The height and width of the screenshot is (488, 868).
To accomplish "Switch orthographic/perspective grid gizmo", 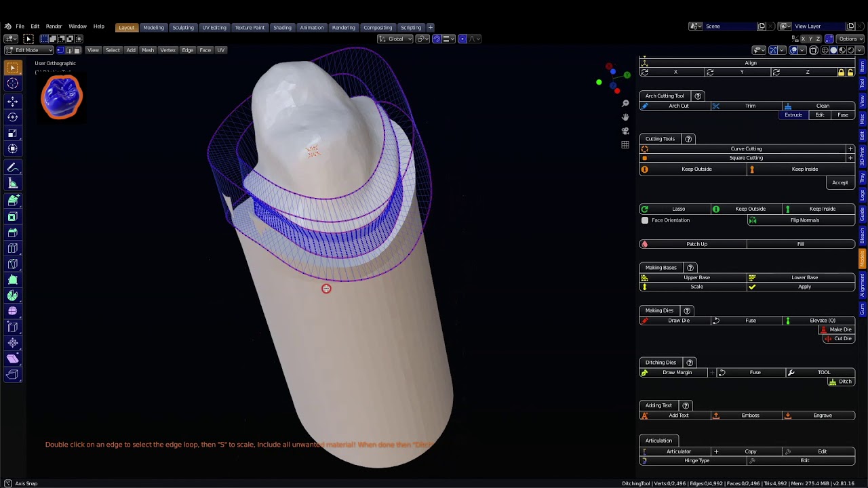I will [625, 144].
